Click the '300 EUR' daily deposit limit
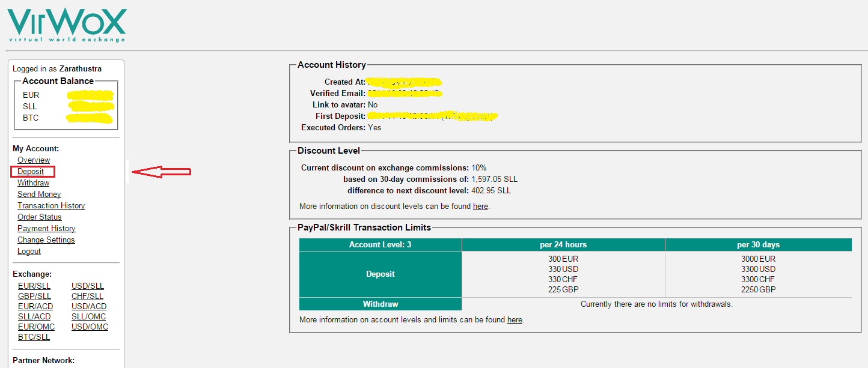868x368 pixels. (x=563, y=259)
